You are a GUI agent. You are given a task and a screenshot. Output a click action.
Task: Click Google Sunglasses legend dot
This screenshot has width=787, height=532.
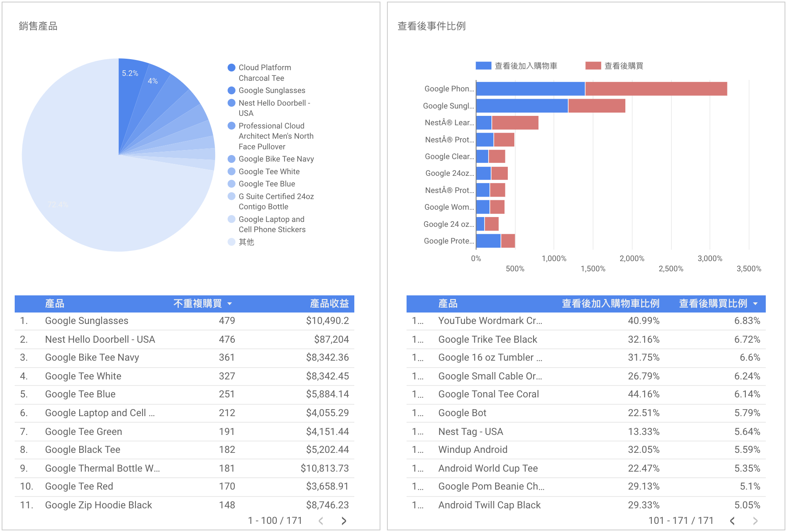tap(231, 90)
